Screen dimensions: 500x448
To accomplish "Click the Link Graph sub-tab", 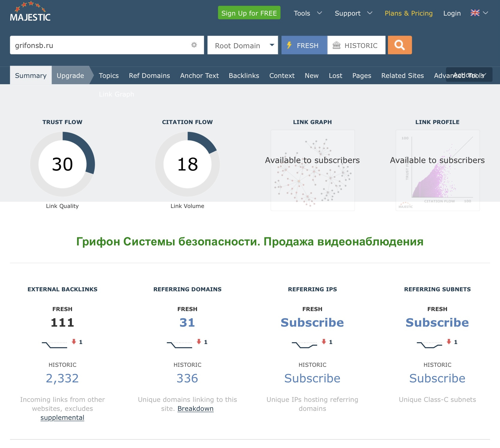I will tap(117, 94).
